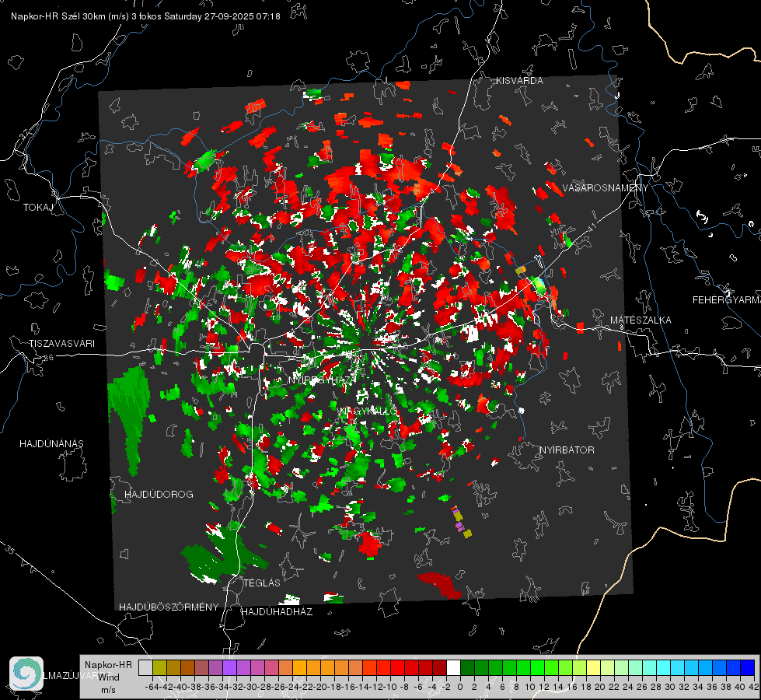The image size is (761, 700).
Task: Select the HAJDÚNÁNÁS label
Action: click(x=51, y=443)
